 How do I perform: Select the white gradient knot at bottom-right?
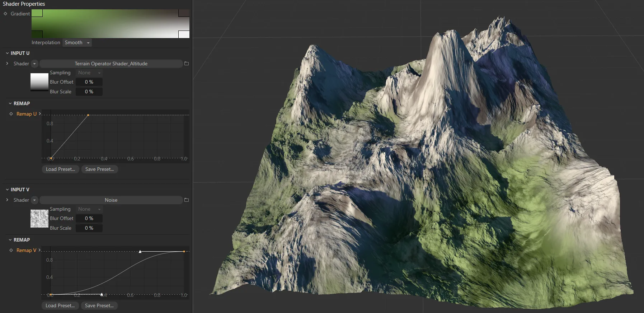pyautogui.click(x=184, y=34)
